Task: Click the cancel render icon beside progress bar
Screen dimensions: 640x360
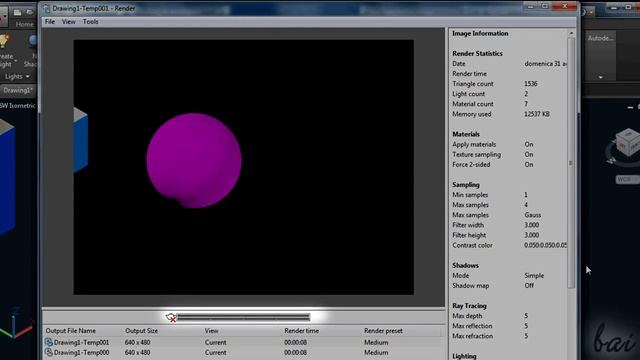Action: (171, 317)
